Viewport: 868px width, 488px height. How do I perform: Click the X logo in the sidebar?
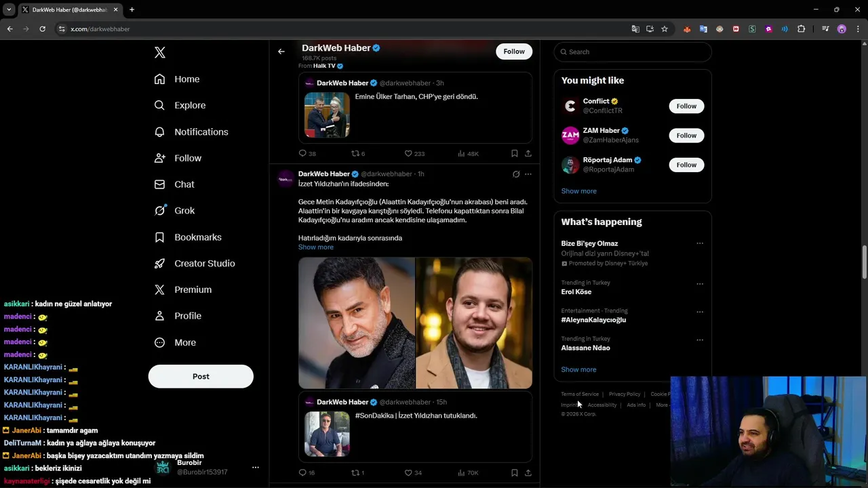point(160,52)
